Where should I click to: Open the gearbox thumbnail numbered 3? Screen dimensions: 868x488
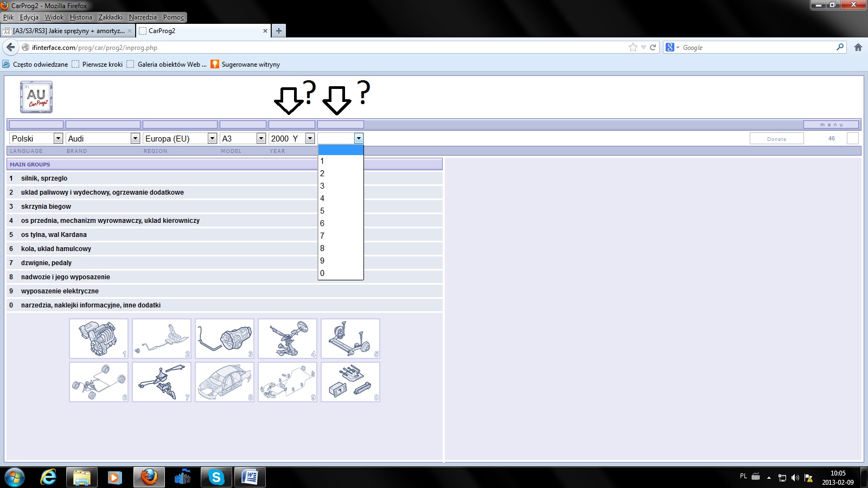point(225,338)
